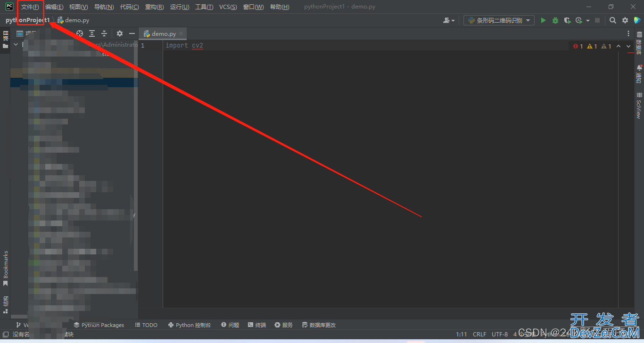Open the 运行(U) menu
Screen dimensions: 644x343
pos(180,7)
